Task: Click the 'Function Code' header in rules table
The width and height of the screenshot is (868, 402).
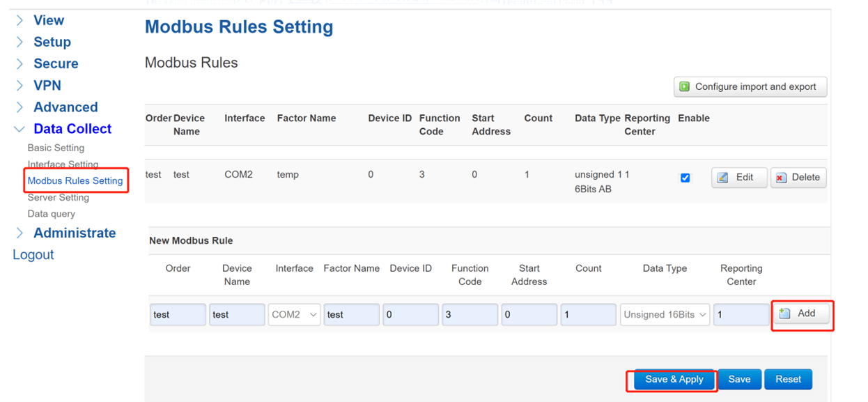Action: [440, 125]
